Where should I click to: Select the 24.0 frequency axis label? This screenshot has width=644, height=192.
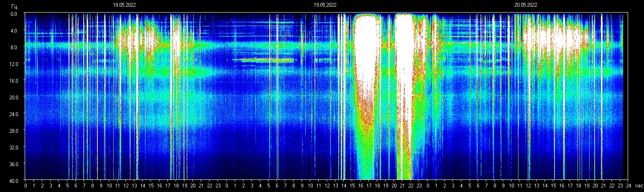[x=13, y=114]
